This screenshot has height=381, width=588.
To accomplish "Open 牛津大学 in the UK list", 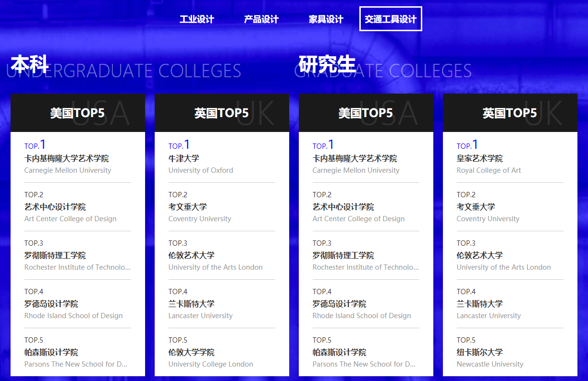I will coord(184,158).
